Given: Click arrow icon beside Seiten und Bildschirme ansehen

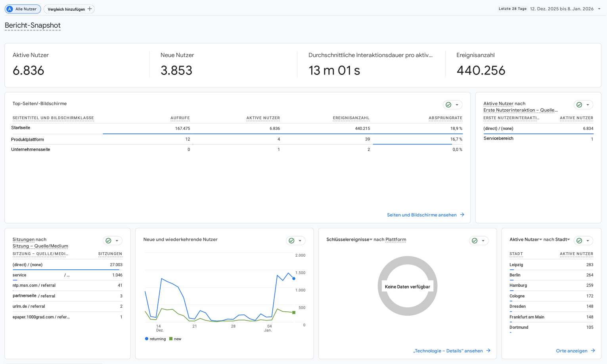Looking at the screenshot, I should point(462,215).
